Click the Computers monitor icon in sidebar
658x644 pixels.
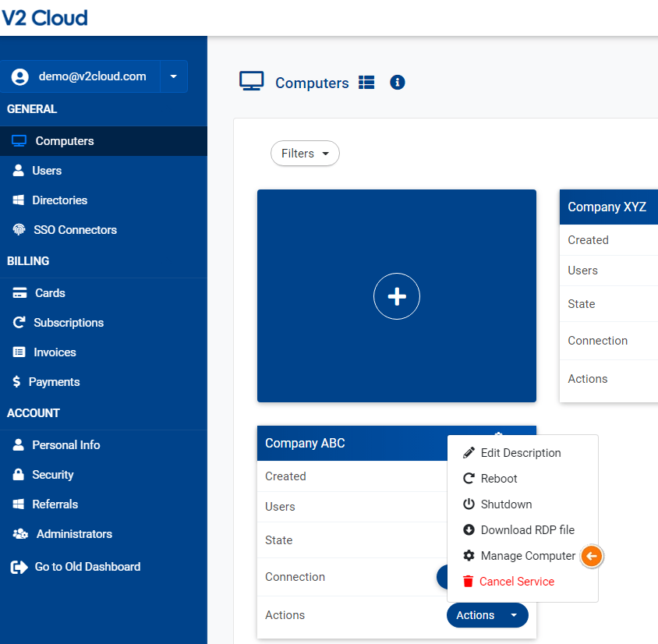point(19,141)
